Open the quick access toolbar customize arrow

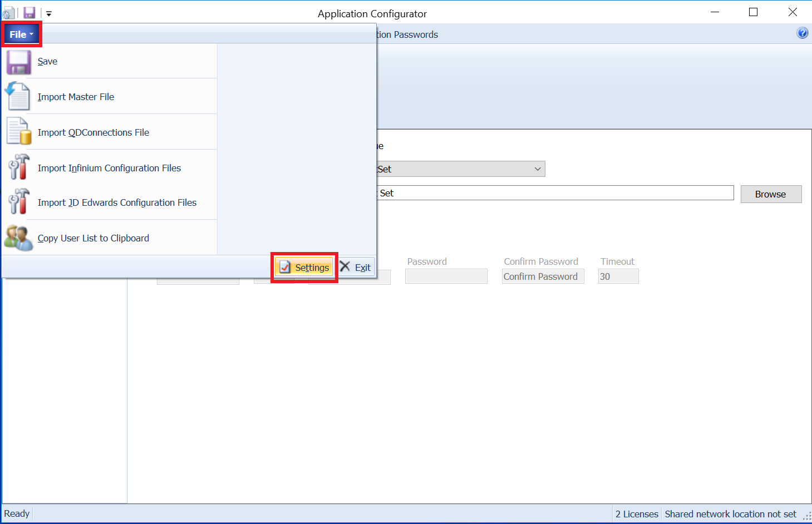pos(49,13)
